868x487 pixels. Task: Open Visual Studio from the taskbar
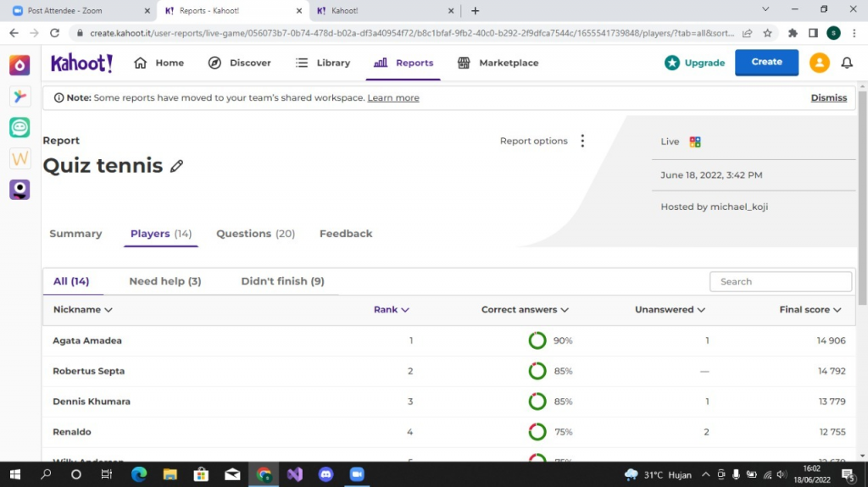pyautogui.click(x=295, y=474)
